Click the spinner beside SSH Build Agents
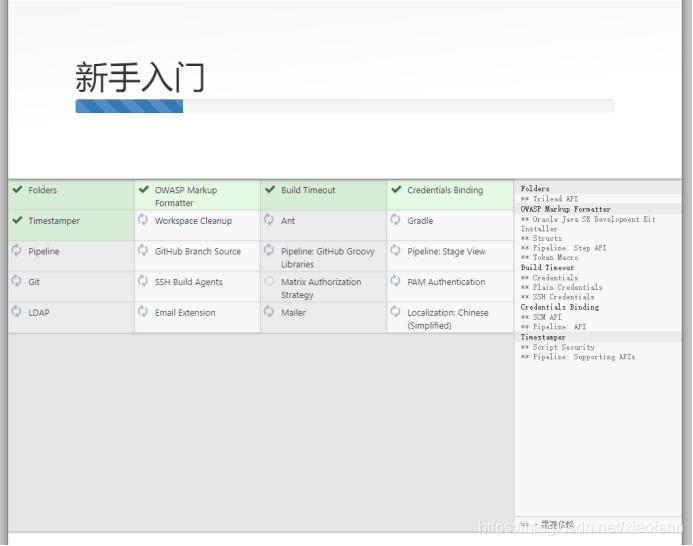The image size is (693, 546). tap(143, 281)
